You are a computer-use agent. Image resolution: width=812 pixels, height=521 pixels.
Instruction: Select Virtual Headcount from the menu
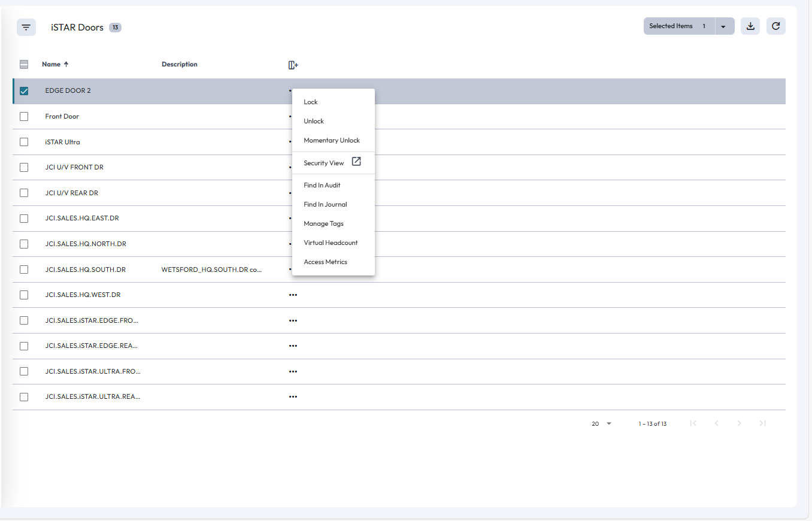click(331, 243)
